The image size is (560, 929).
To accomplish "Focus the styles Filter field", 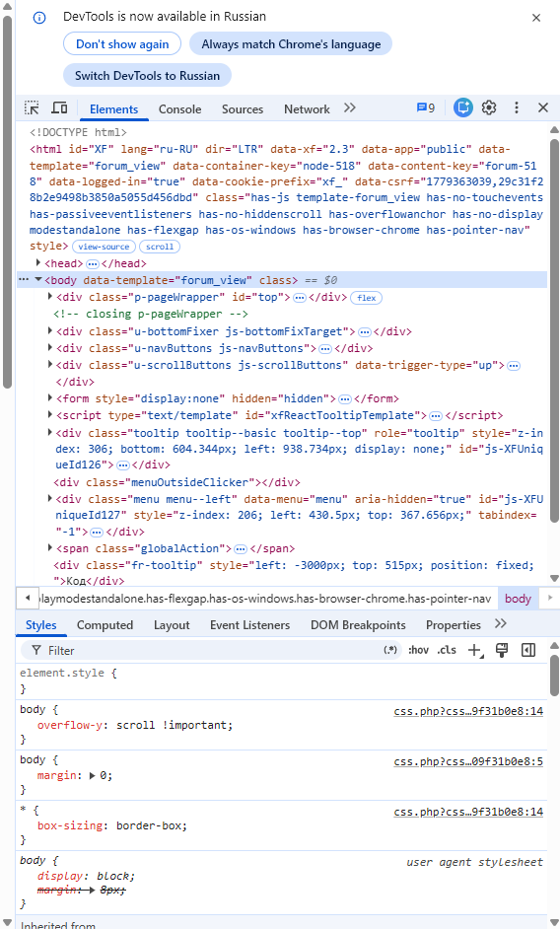I will tap(210, 651).
